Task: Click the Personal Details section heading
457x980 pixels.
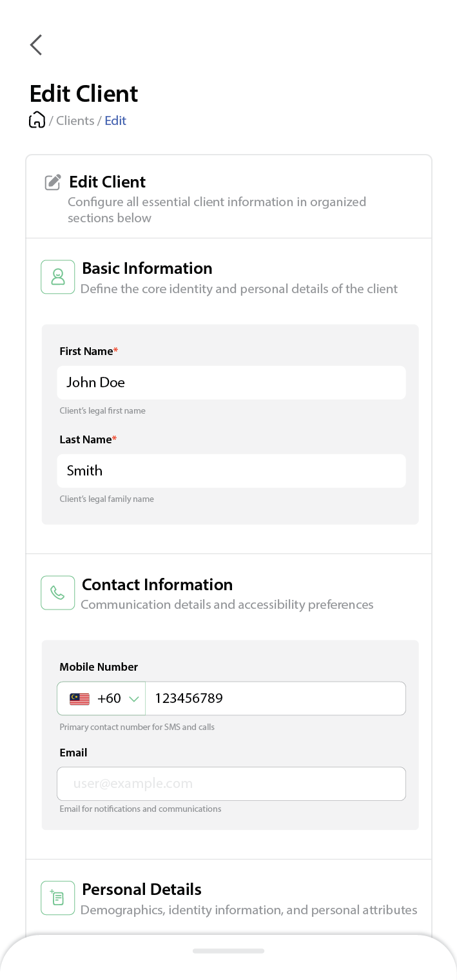Action: 142,890
